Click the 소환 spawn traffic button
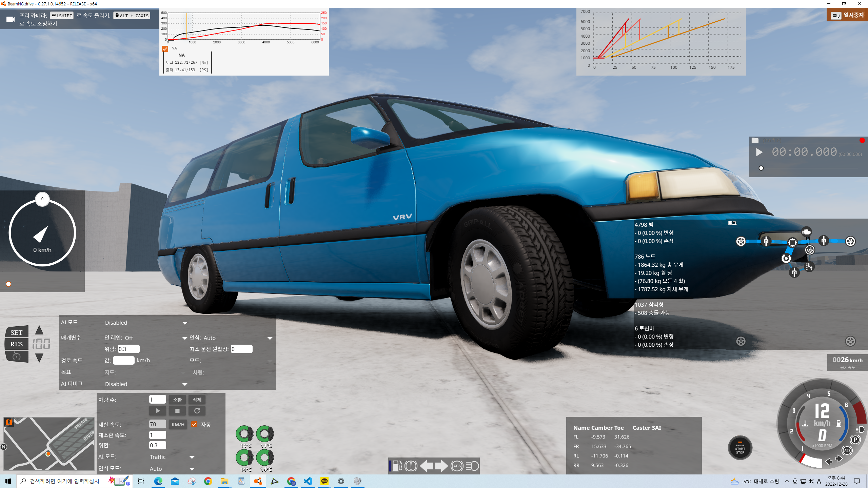This screenshot has height=488, width=868. click(177, 400)
